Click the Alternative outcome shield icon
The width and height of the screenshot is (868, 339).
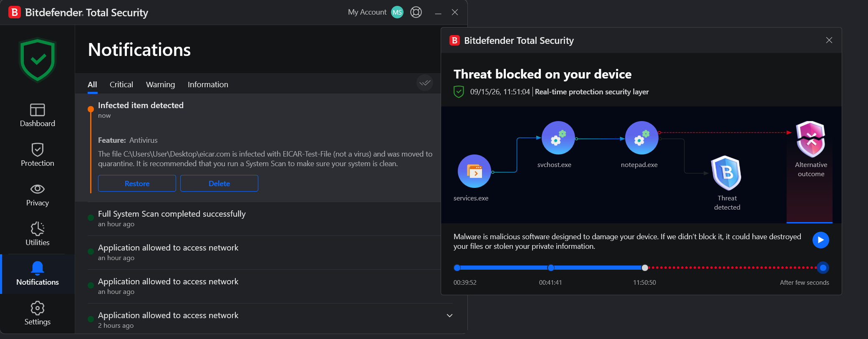[810, 139]
